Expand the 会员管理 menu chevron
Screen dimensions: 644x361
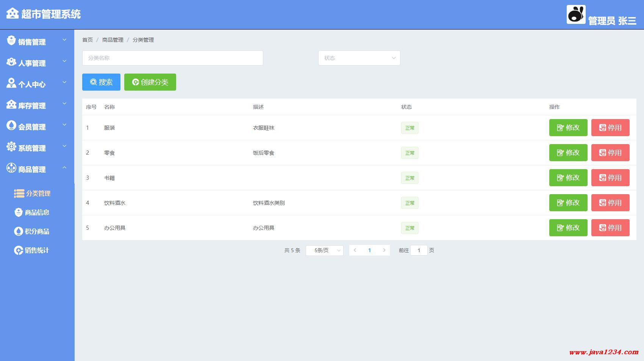click(x=64, y=125)
